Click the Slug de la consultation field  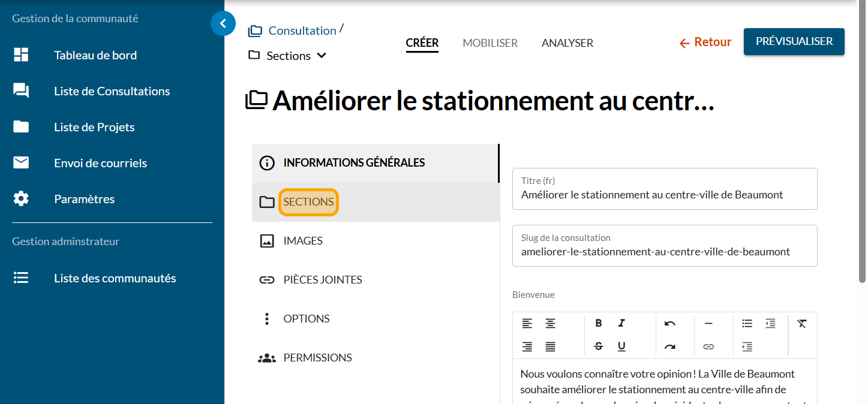pos(664,252)
